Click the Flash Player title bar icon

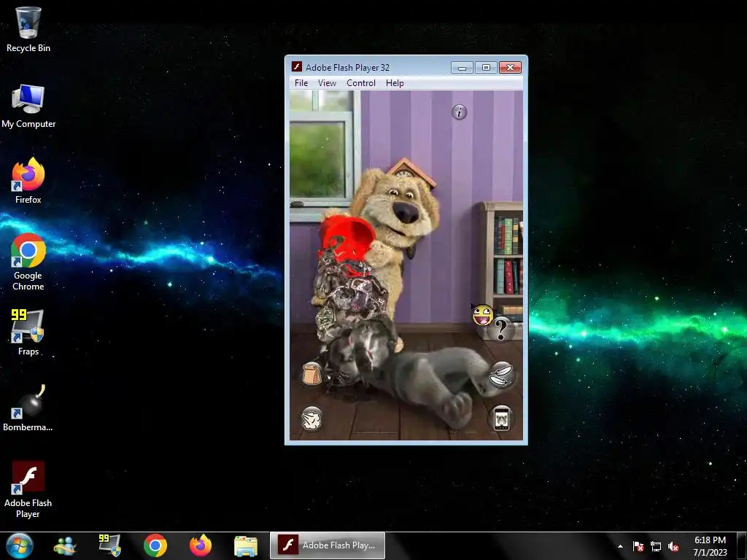[296, 66]
